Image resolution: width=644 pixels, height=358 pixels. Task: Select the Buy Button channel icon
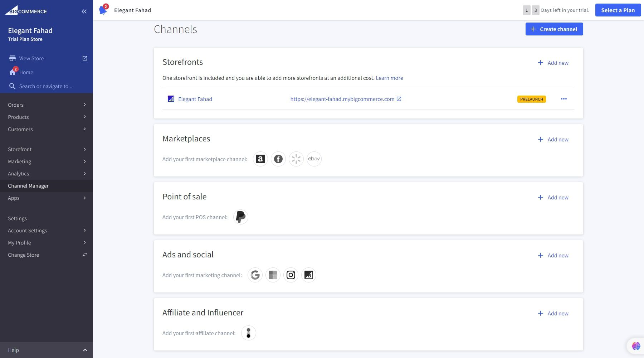(308, 275)
